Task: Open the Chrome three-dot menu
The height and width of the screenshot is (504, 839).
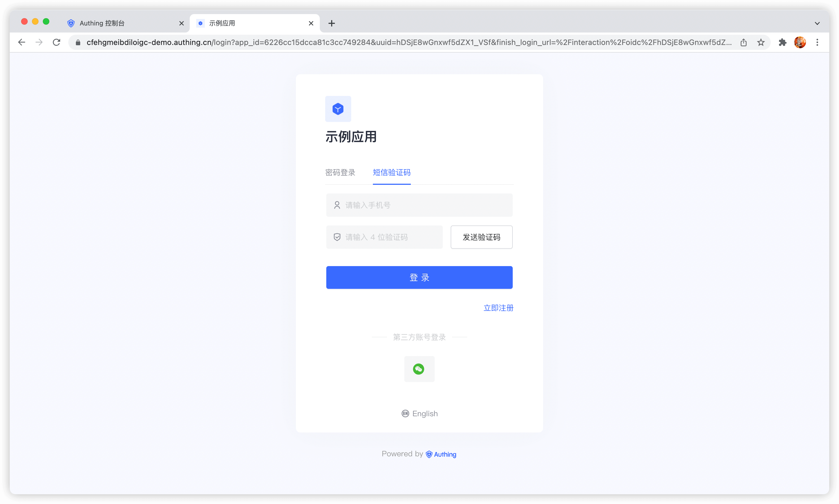Action: click(x=817, y=42)
